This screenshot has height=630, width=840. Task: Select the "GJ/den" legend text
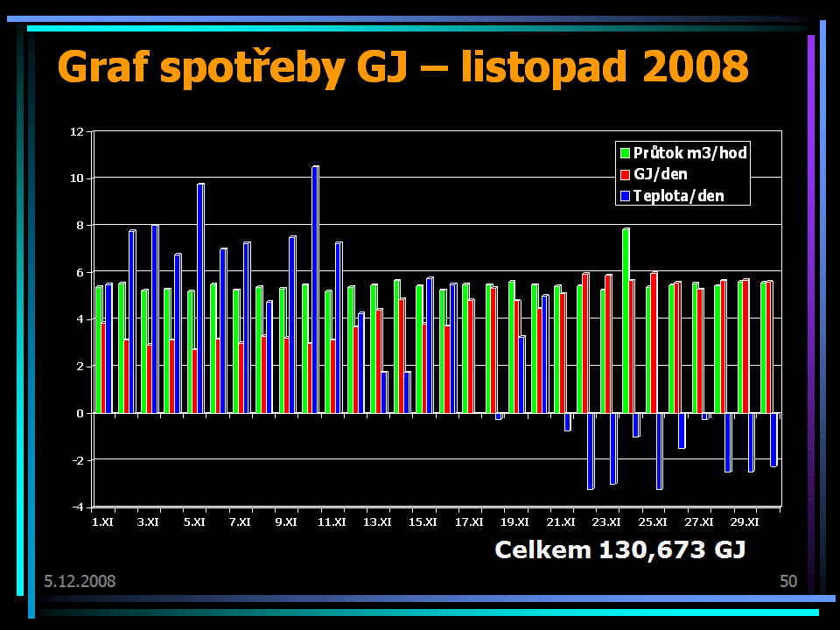click(661, 174)
